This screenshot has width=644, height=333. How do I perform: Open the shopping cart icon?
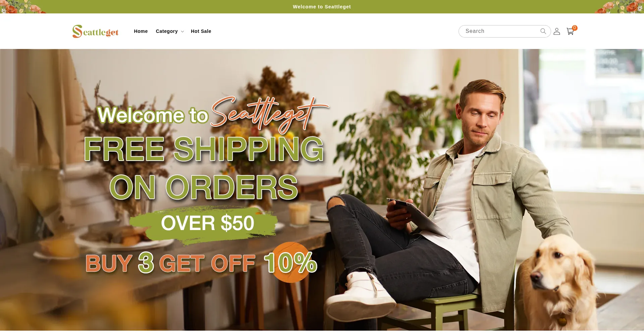(x=570, y=32)
